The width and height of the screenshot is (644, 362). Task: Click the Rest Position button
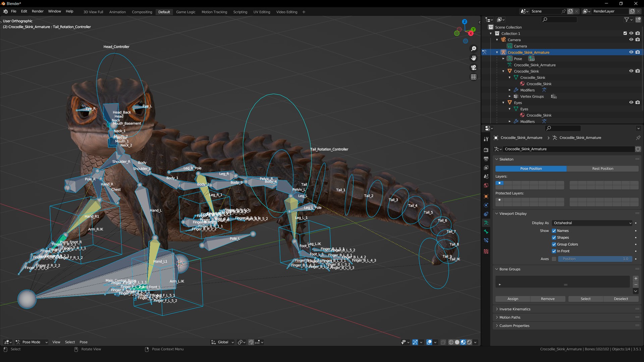(602, 169)
